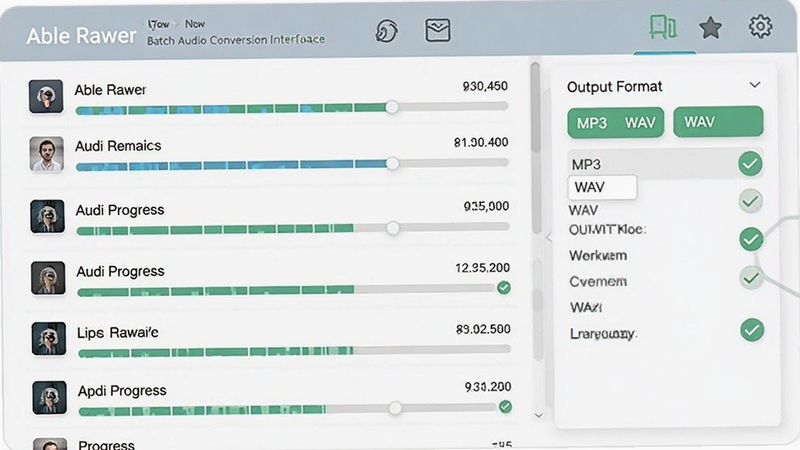
Task: Select the Audi Remaics portrait thumbnail
Action: pyautogui.click(x=46, y=154)
